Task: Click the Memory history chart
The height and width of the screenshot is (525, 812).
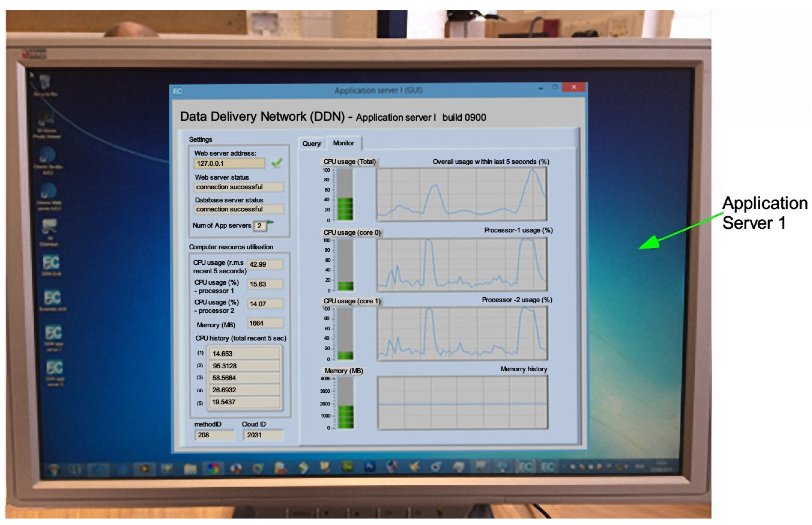Action: pos(463,403)
